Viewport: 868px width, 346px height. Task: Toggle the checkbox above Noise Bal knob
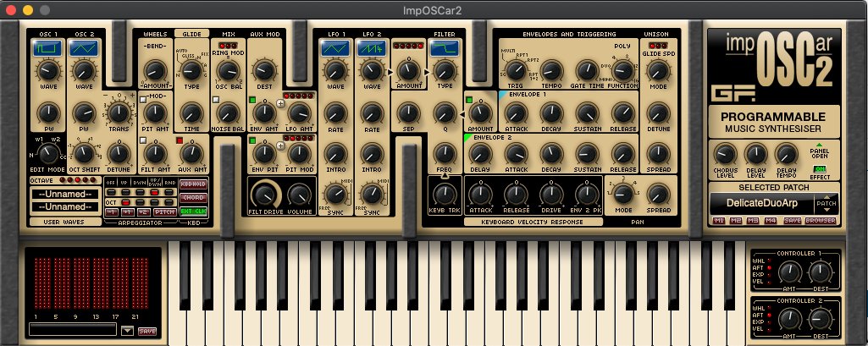[216, 100]
